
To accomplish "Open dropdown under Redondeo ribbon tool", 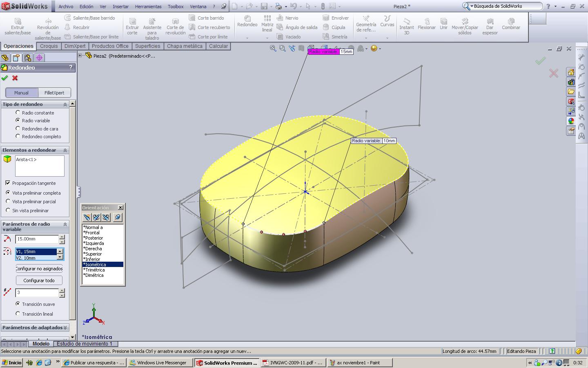I will pos(247,38).
